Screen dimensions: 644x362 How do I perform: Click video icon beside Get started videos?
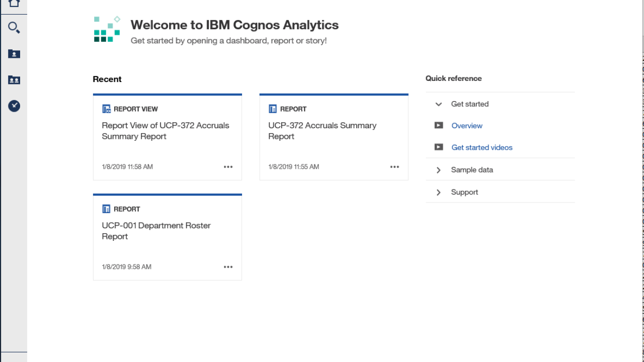coord(439,147)
